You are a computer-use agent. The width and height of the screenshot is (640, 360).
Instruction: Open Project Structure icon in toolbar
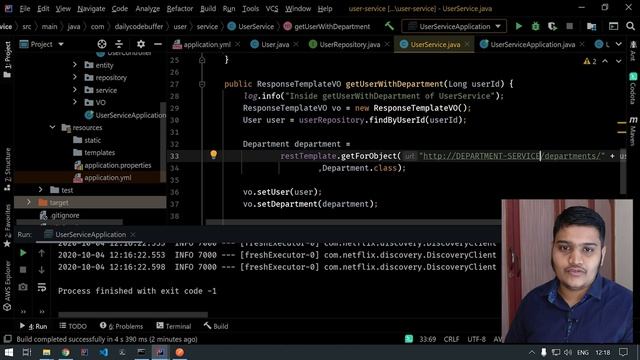(x=591, y=27)
